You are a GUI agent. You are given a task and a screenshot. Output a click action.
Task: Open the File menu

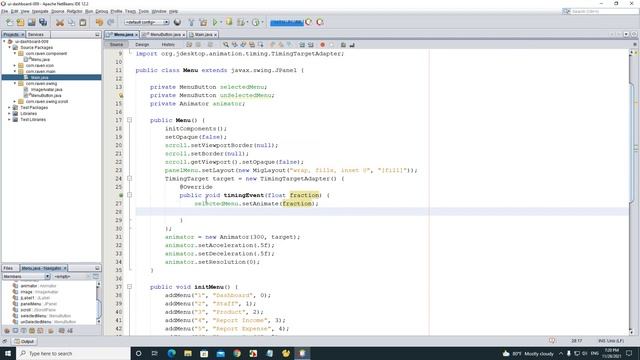tap(4, 11)
